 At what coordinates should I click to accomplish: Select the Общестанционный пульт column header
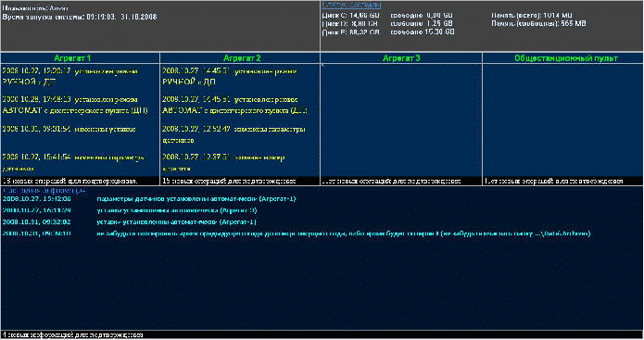click(x=566, y=57)
